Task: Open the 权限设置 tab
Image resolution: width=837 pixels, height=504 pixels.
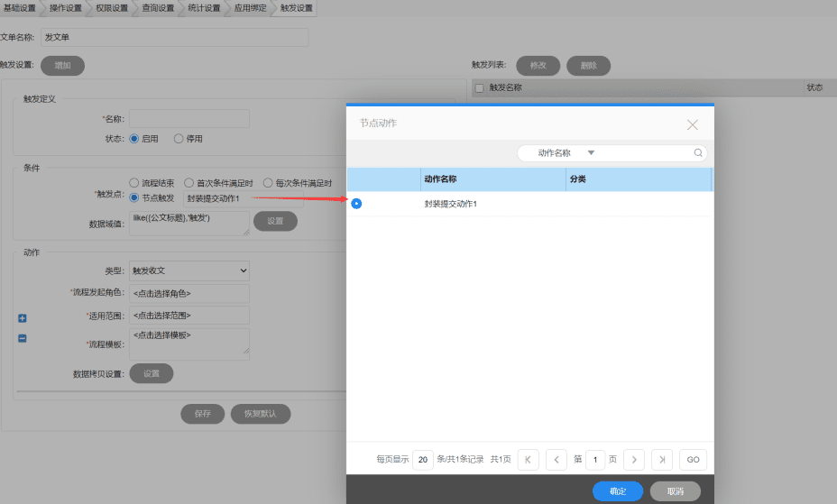Action: 112,8
